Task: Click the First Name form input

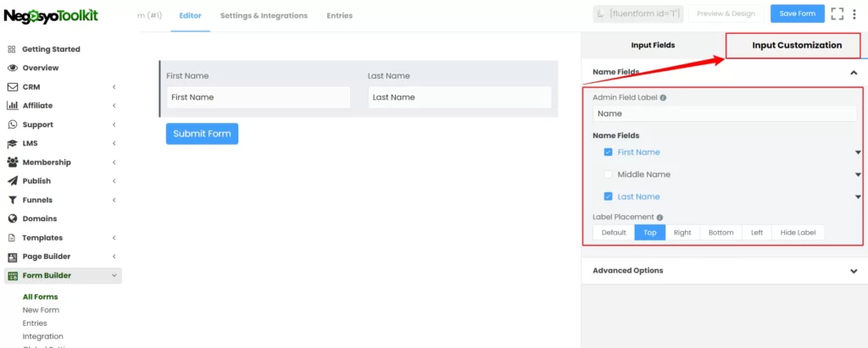Action: pos(259,97)
